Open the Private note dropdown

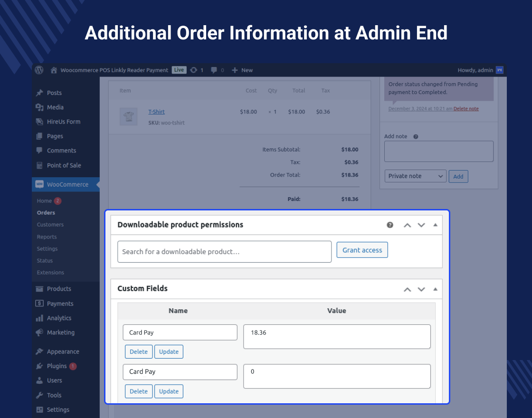pyautogui.click(x=415, y=176)
